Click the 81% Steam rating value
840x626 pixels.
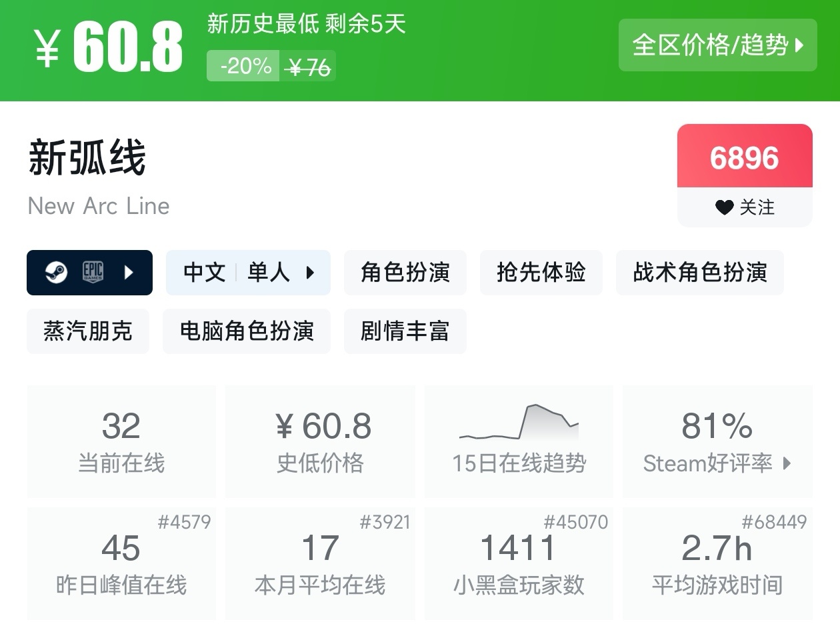[717, 426]
